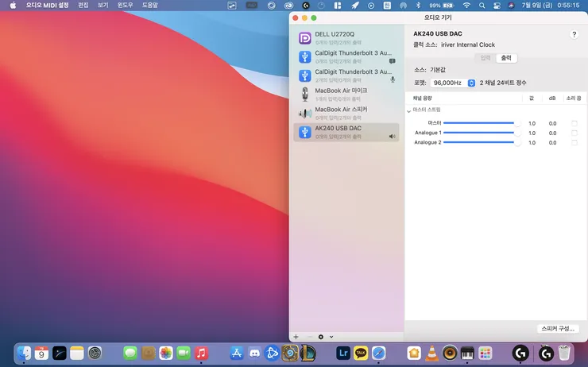Switch to the 출력 tab
The width and height of the screenshot is (588, 367).
[x=506, y=58]
